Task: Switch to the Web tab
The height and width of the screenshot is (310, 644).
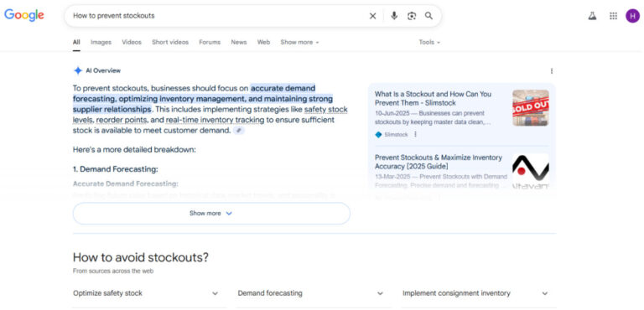Action: pos(263,42)
